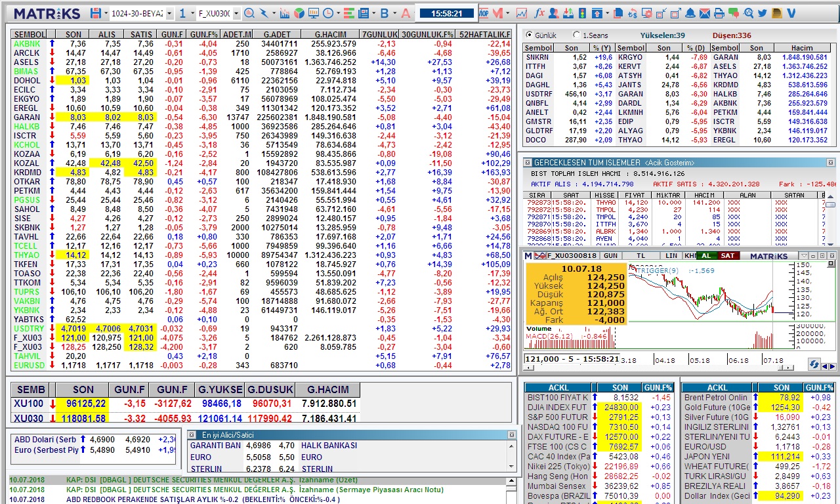Open the chart search magnifier icon
Viewport: 840px width, 504px height.
(249, 13)
